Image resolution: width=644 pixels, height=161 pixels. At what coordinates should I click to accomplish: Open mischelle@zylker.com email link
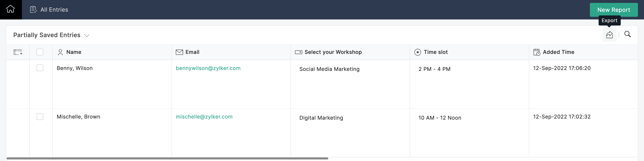point(204,117)
